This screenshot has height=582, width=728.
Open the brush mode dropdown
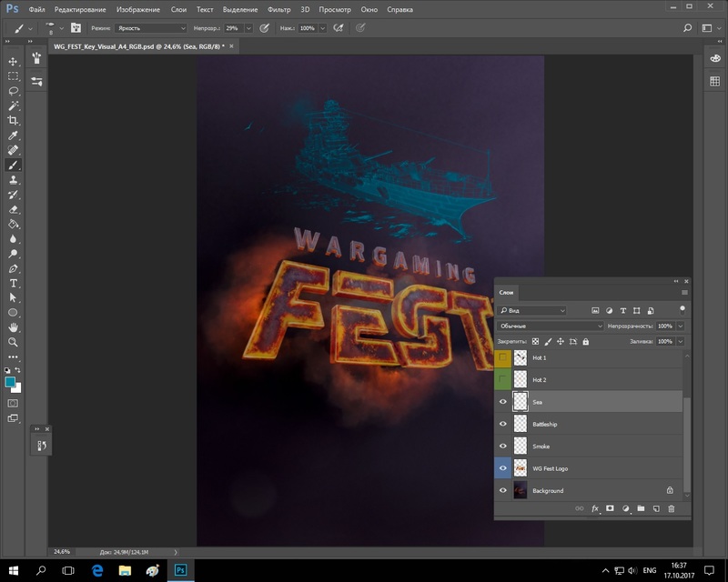pyautogui.click(x=150, y=28)
